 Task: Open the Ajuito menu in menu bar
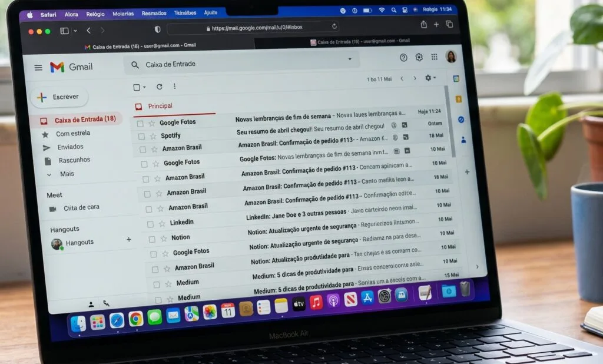pyautogui.click(x=211, y=12)
